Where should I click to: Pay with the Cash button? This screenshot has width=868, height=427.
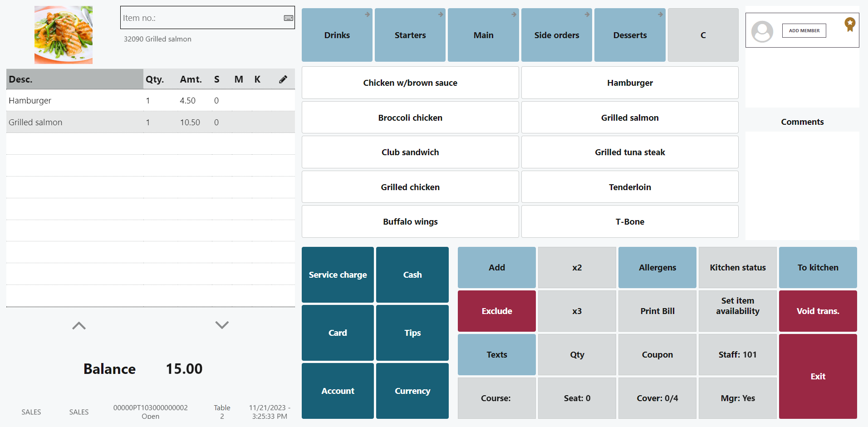[412, 275]
